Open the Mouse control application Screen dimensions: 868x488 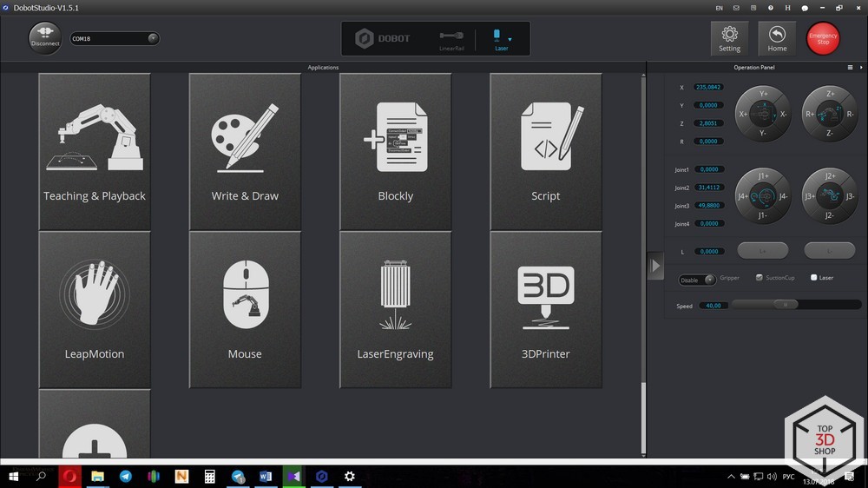(246, 310)
